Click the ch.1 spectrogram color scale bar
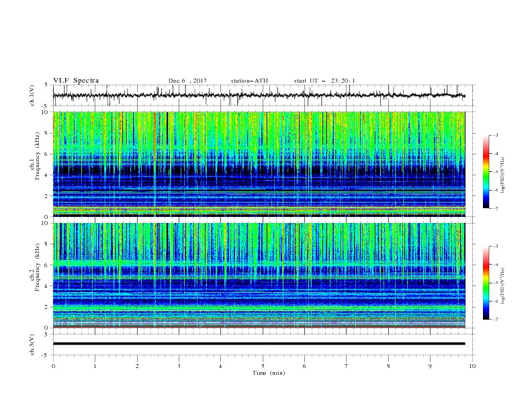Viewport: 532px width, 411px height. coord(486,172)
